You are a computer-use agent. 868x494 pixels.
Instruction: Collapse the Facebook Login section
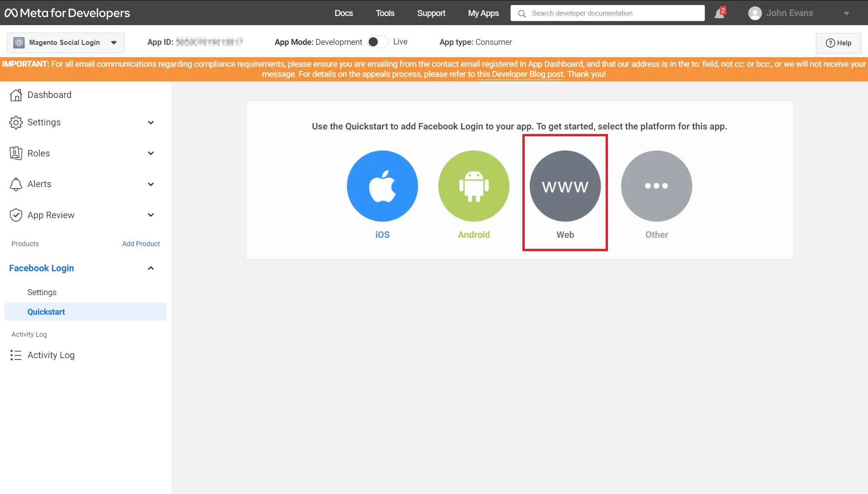click(x=150, y=268)
